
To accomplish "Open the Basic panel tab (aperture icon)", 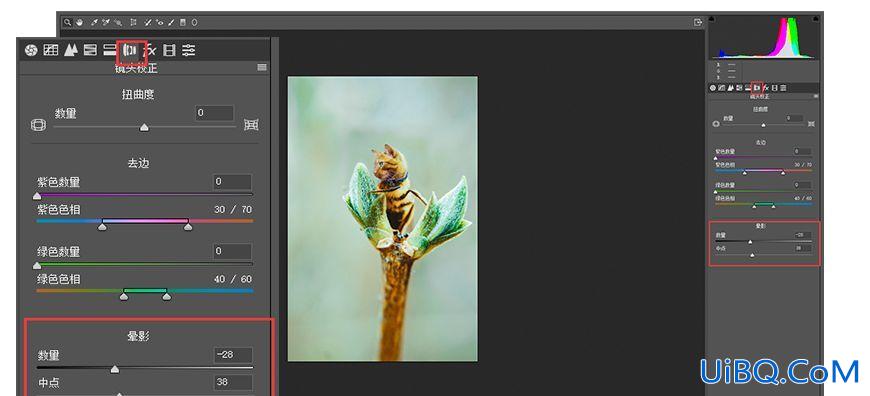I will 31,50.
